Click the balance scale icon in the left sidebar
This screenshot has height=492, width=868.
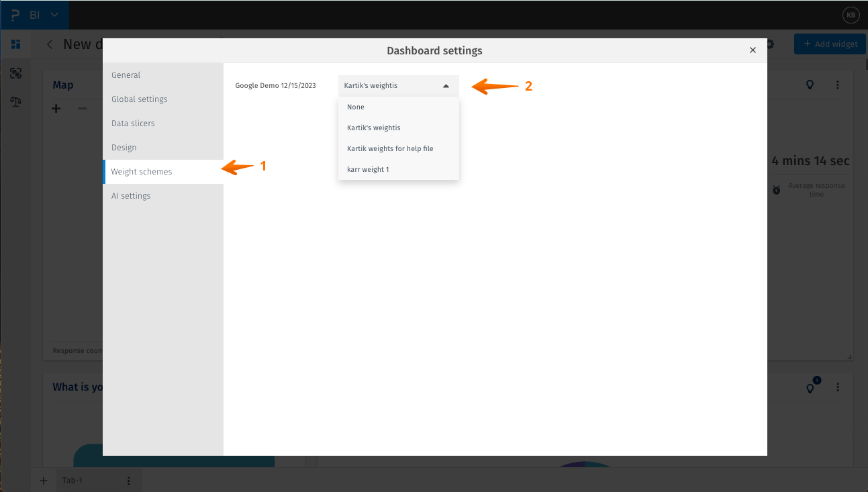click(x=15, y=101)
